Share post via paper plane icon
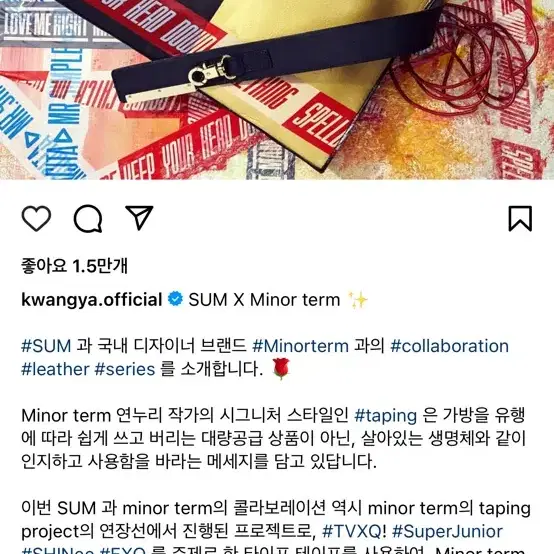 coord(139,218)
